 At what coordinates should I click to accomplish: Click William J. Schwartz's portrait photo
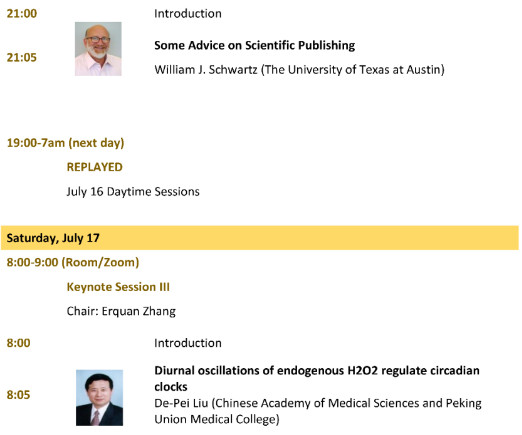pos(98,49)
